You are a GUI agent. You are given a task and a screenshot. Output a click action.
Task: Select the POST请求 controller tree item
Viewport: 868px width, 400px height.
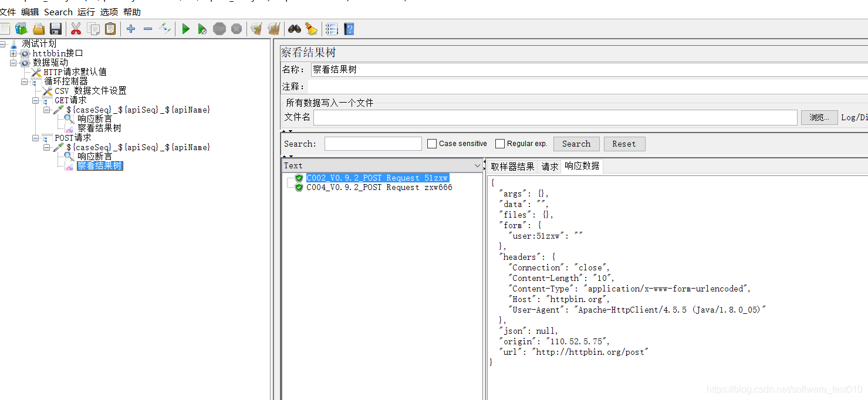(x=73, y=138)
